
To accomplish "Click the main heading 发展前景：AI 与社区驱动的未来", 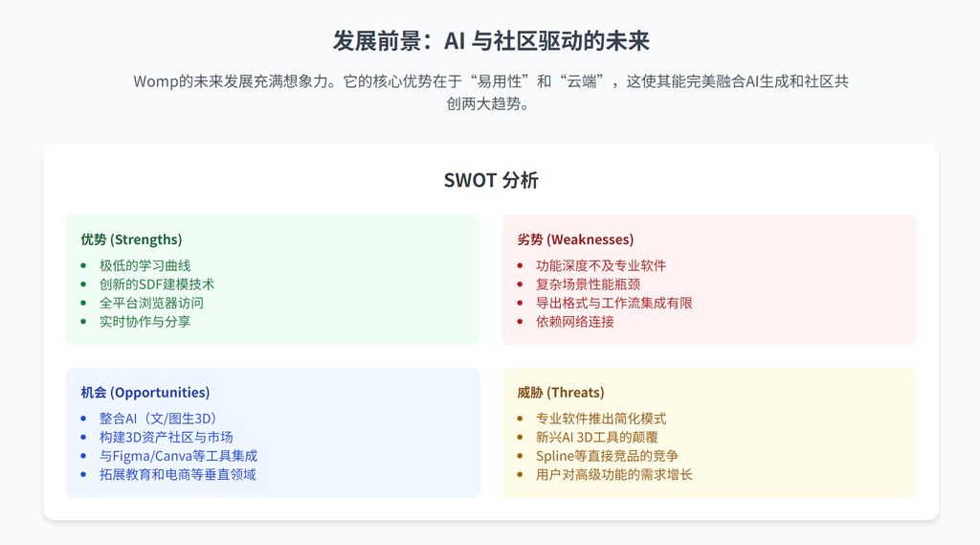I will coord(490,41).
